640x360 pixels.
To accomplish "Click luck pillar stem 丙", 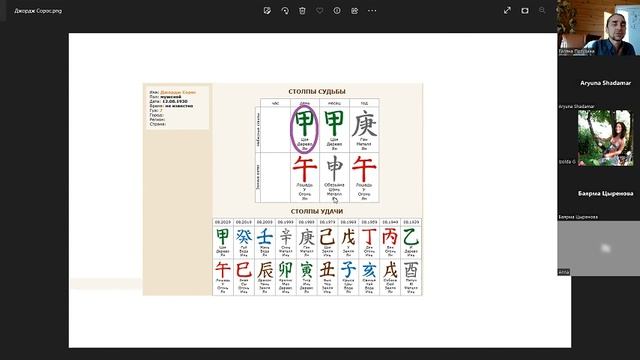I will tap(390, 237).
